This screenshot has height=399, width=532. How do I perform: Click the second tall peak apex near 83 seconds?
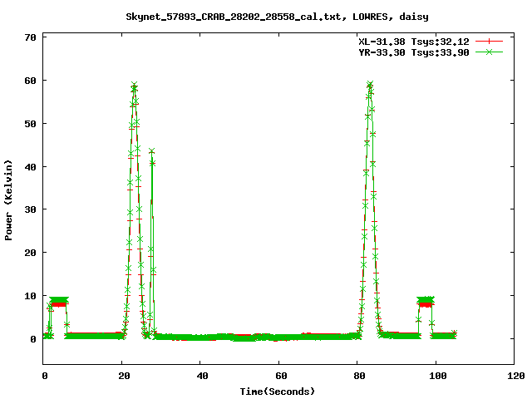(x=370, y=84)
